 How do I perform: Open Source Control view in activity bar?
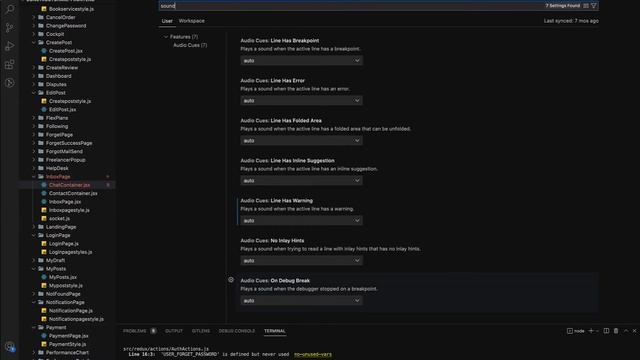pos(9,27)
